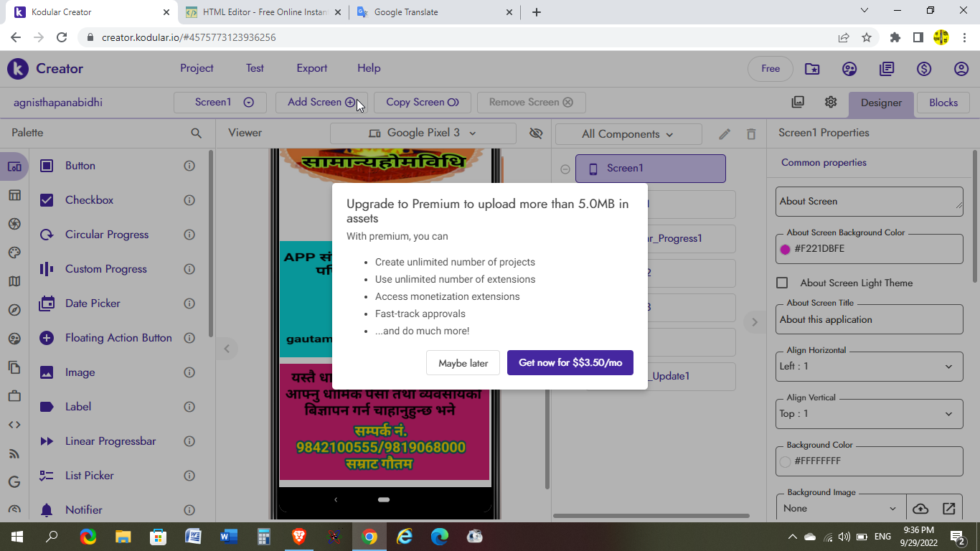This screenshot has height=551, width=980.
Task: Click the dollar monetization icon in header
Action: click(x=924, y=69)
